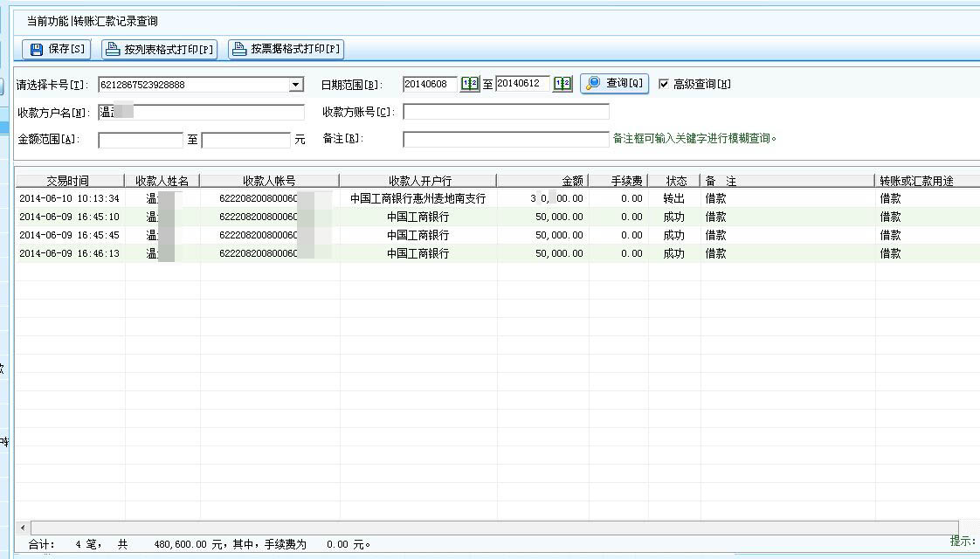Click the payee bank column header

[x=418, y=181]
